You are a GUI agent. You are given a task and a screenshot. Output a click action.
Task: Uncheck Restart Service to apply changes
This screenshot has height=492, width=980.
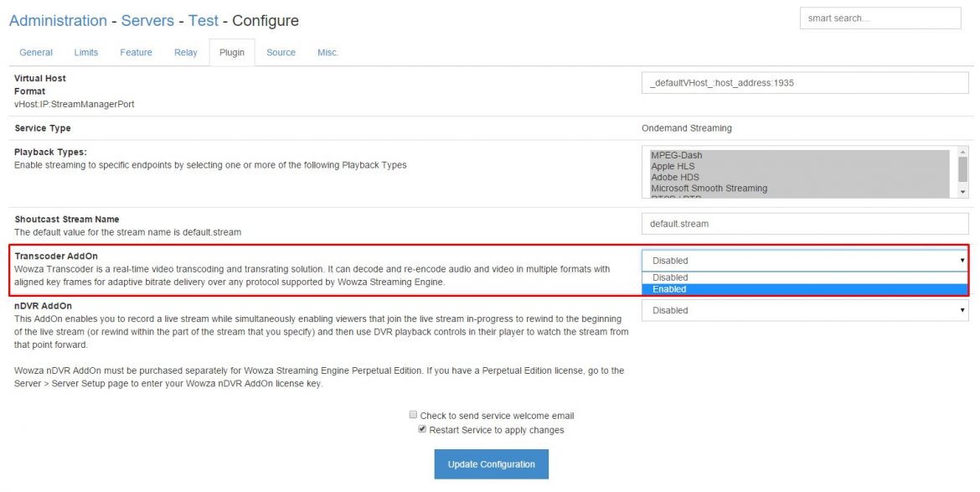pyautogui.click(x=422, y=429)
